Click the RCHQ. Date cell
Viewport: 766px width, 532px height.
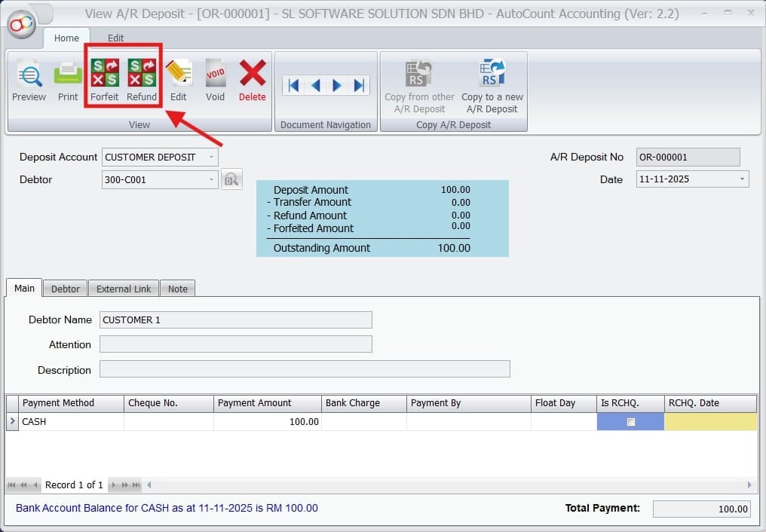point(710,422)
